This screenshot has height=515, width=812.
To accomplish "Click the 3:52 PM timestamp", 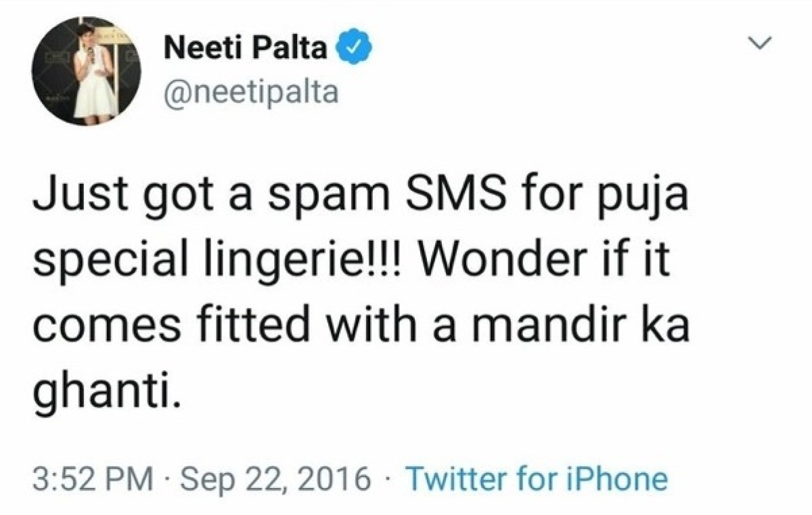I will coord(91,479).
